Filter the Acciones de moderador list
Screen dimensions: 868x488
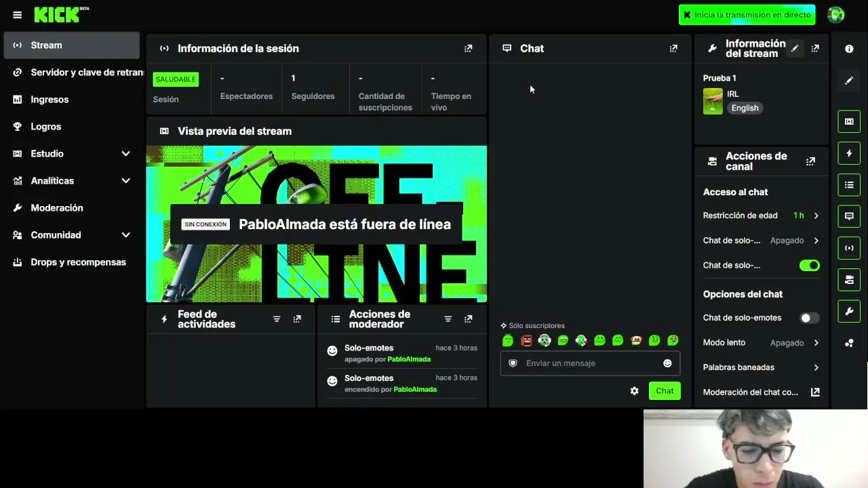coord(448,319)
